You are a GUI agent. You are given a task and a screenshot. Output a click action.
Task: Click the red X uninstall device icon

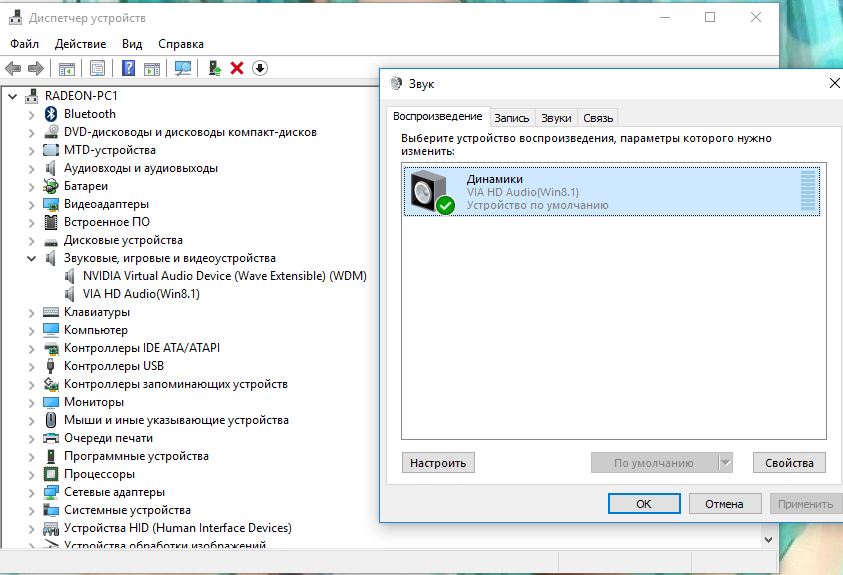tap(237, 68)
